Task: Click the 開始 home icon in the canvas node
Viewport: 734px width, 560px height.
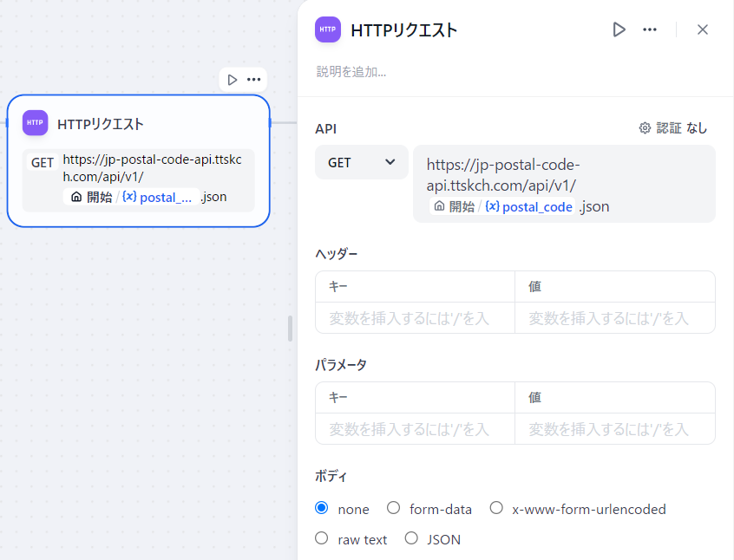Action: 76,197
